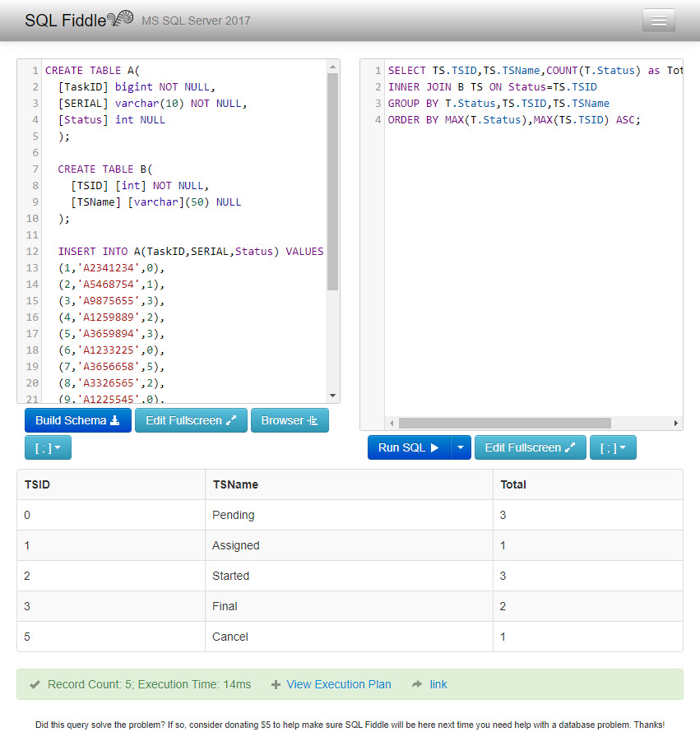Click the Assigned result cell
The image size is (700, 755).
coord(349,545)
